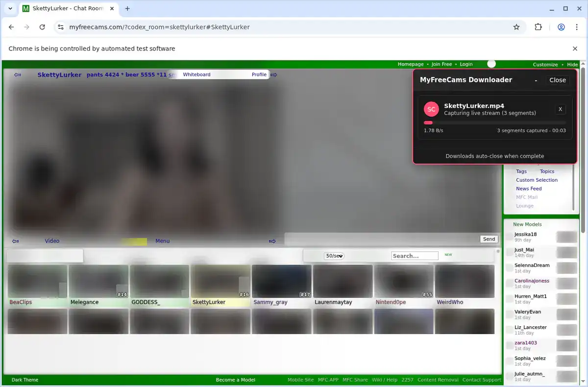Click the SkettyLurker room title text
588x387 pixels.
pos(59,75)
